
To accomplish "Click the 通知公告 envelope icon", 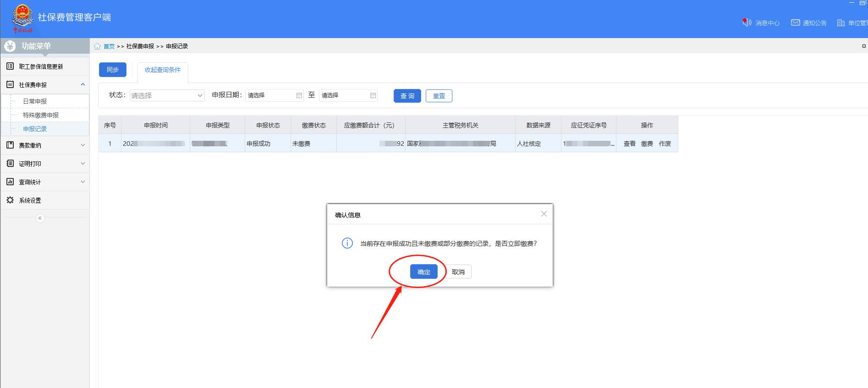I will 796,22.
